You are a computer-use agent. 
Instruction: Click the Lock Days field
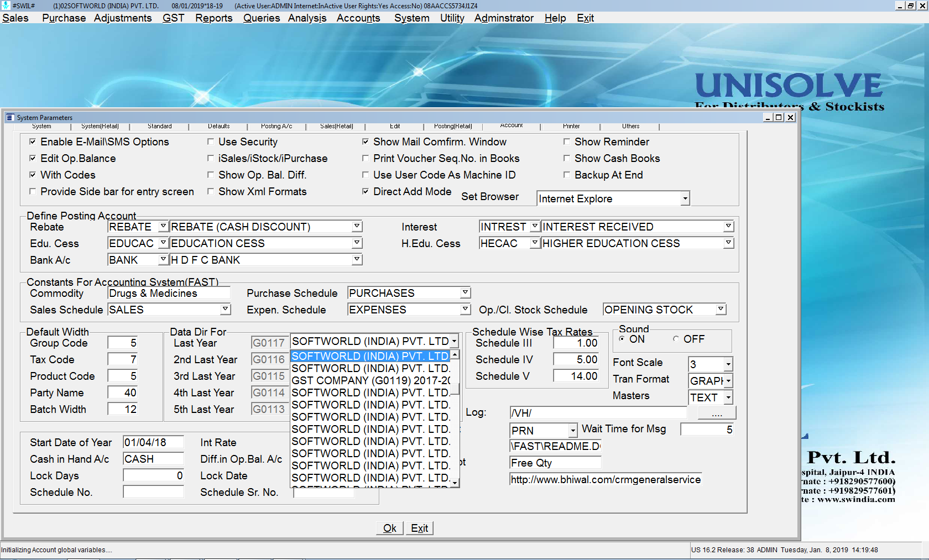click(x=153, y=475)
